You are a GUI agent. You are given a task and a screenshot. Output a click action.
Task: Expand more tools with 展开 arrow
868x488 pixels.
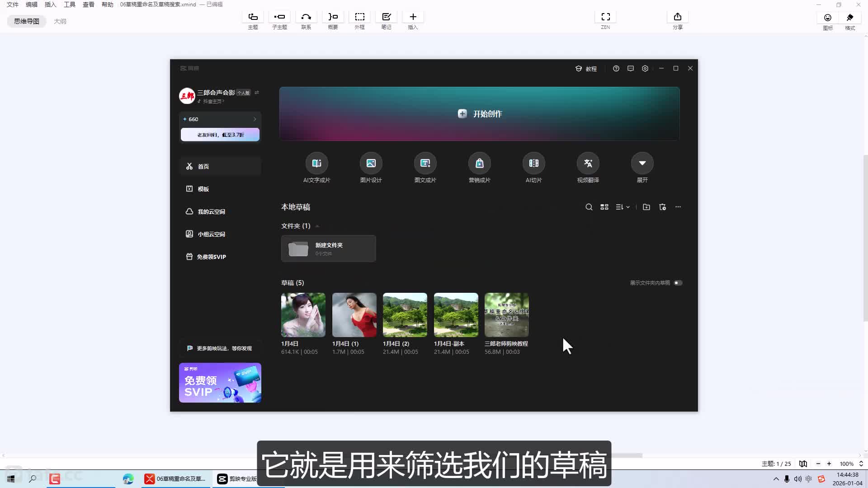(x=642, y=164)
